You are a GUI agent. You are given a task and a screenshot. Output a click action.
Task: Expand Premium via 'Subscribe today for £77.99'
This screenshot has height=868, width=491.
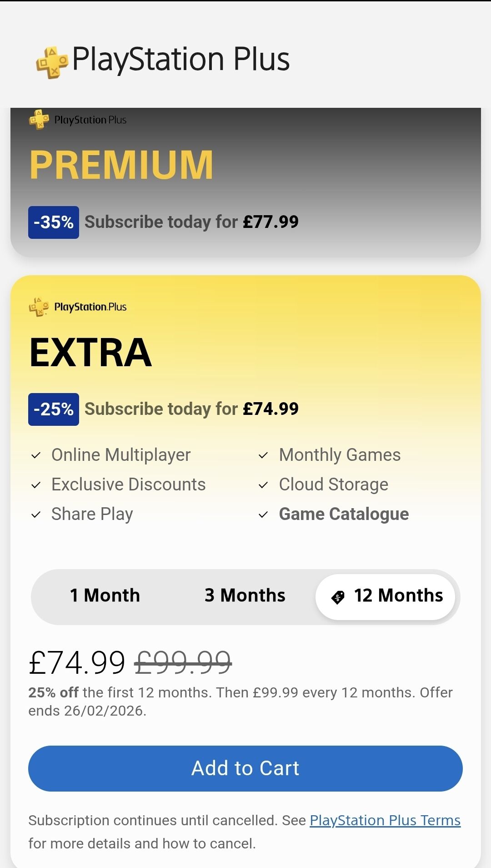pos(191,222)
